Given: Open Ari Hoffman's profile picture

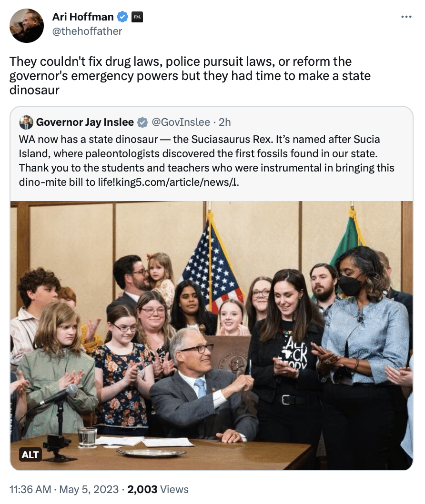Looking at the screenshot, I should tap(27, 25).
